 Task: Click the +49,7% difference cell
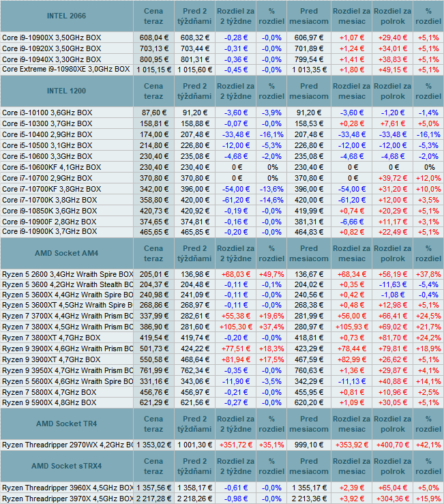(271, 274)
